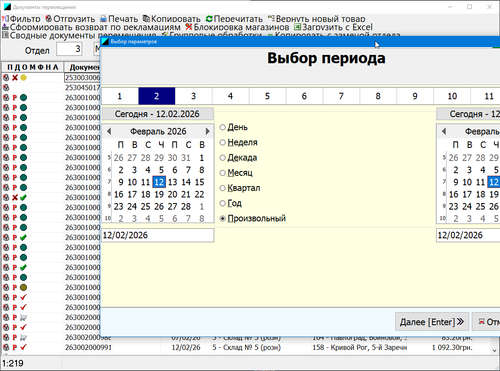Screen dimensions: 500x371
Task: Click the Загрузить с Excel toolbar label
Action: (337, 27)
